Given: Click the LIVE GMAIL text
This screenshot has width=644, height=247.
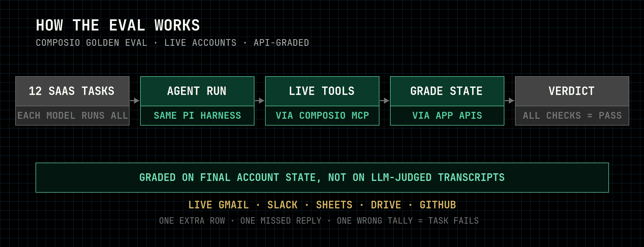Looking at the screenshot, I should point(218,205).
